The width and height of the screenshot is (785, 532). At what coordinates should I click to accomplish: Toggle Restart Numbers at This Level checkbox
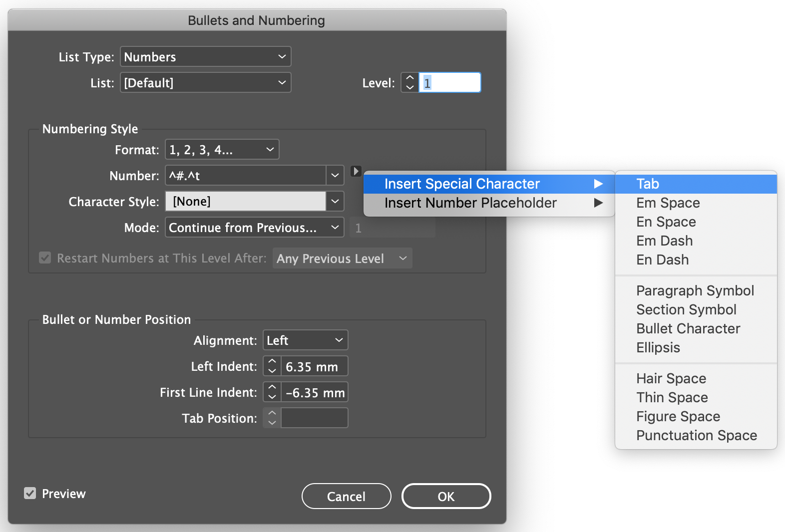45,258
